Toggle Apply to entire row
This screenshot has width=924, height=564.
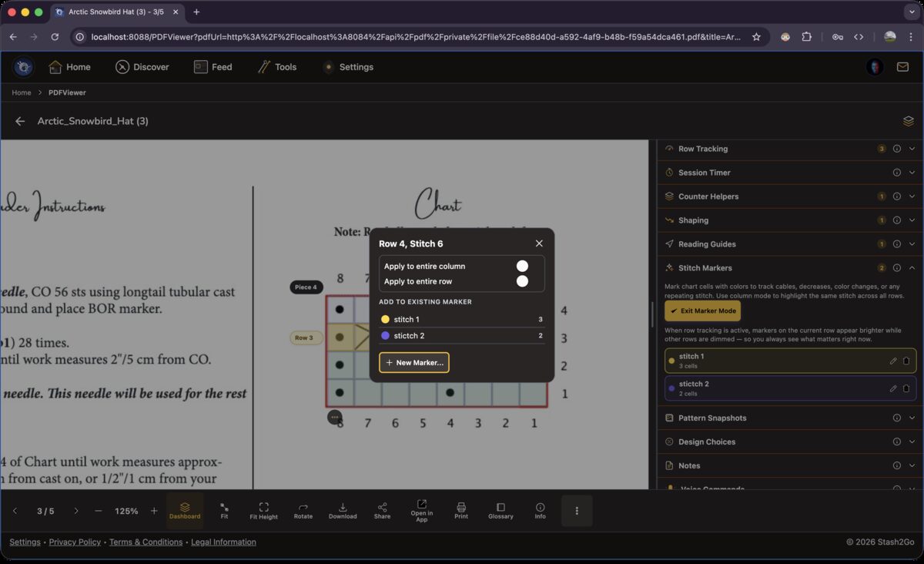(x=522, y=281)
